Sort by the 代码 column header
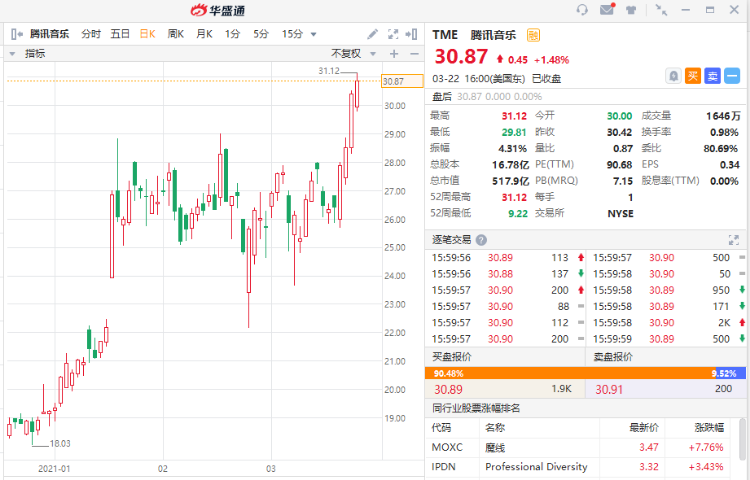Viewport: 750px width, 480px height. click(x=441, y=427)
